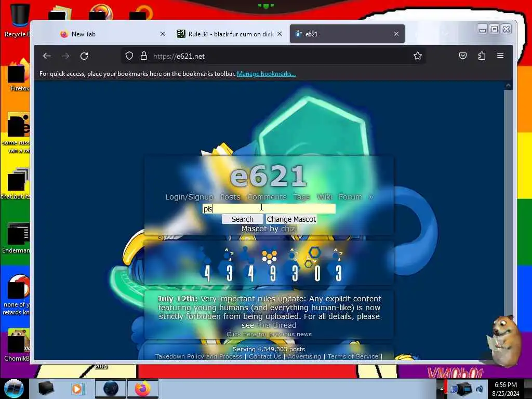
Task: Close the e621 tab
Action: point(396,34)
